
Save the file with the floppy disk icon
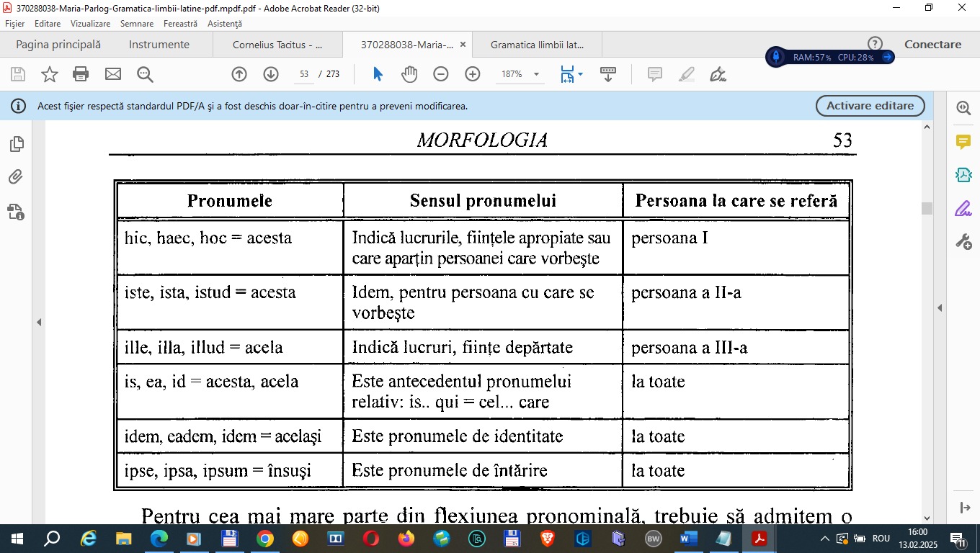pyautogui.click(x=18, y=74)
